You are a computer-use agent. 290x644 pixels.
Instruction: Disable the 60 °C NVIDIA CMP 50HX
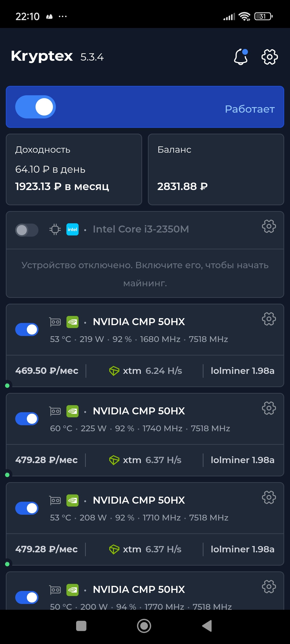[27, 419]
